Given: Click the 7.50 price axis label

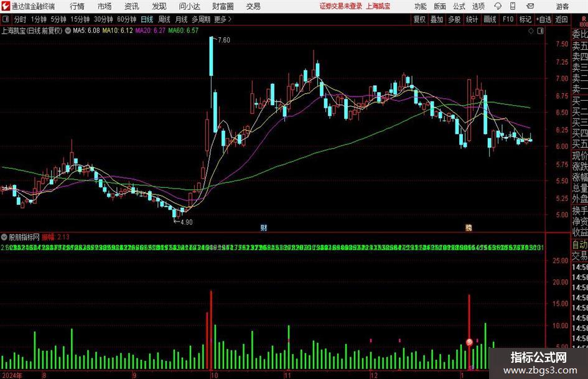Looking at the screenshot, I should (562, 44).
